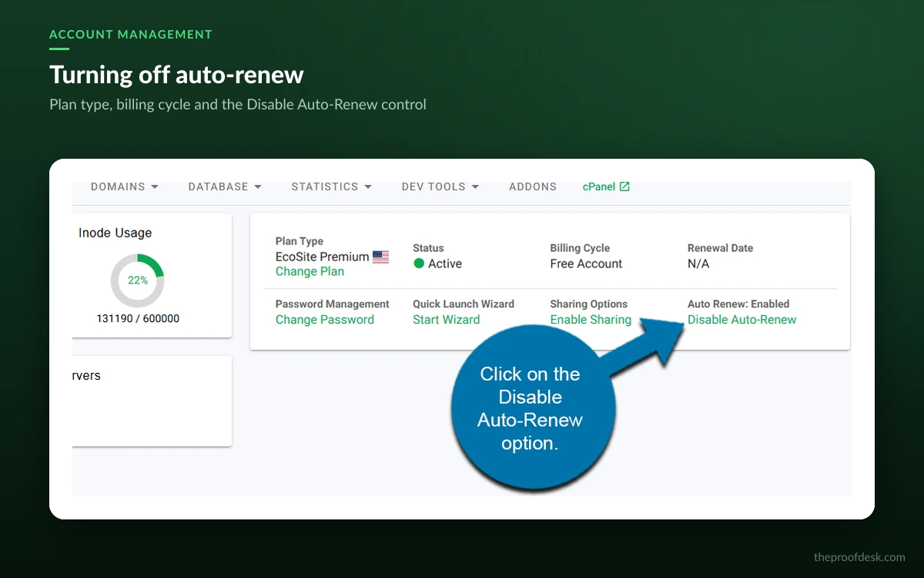Click the Enable Sharing link
The image size is (924, 578).
coord(591,320)
